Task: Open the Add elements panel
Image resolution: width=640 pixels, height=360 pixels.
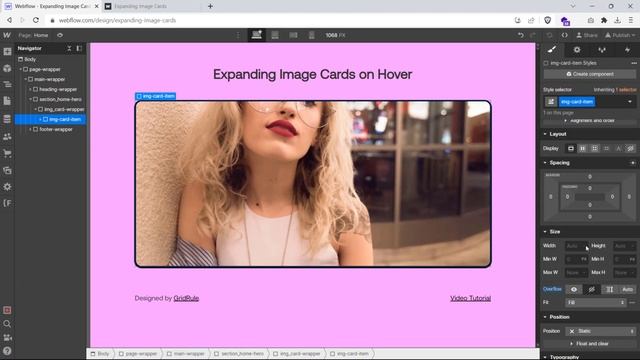Action: (7, 51)
